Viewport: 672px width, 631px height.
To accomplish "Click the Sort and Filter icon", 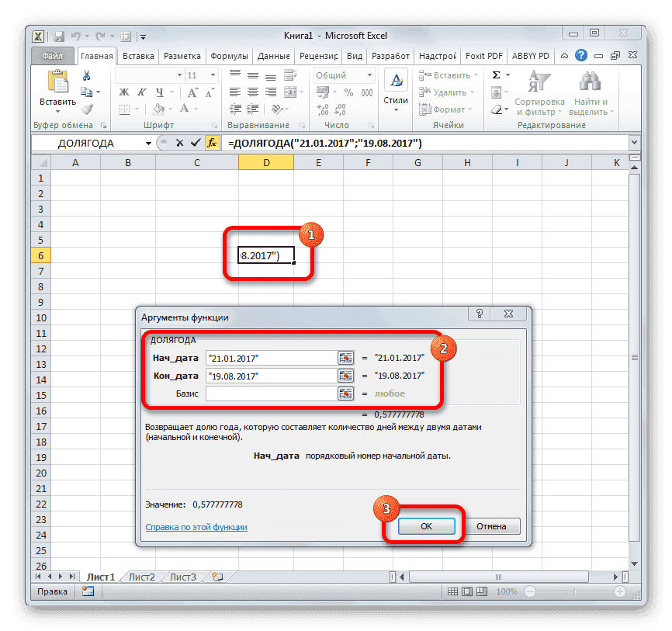I will tap(539, 81).
